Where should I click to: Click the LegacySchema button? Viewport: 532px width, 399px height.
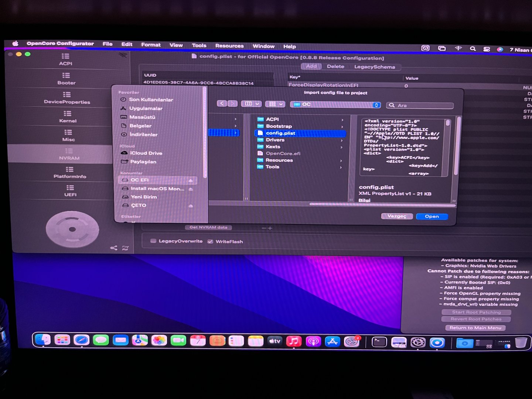[x=375, y=67]
